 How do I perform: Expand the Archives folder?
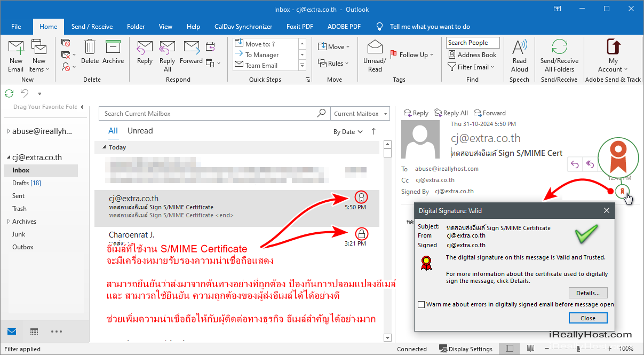pos(9,222)
